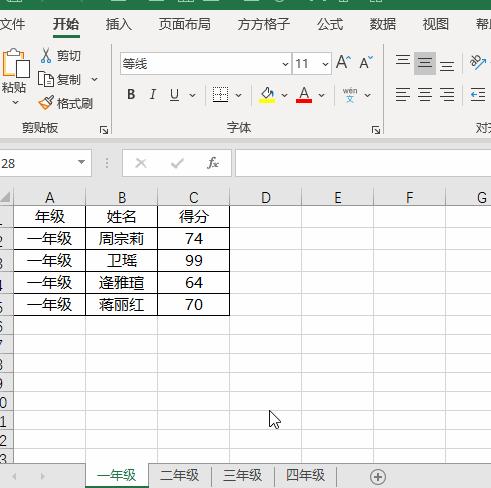Select column E header
This screenshot has width=491, height=488.
point(338,197)
